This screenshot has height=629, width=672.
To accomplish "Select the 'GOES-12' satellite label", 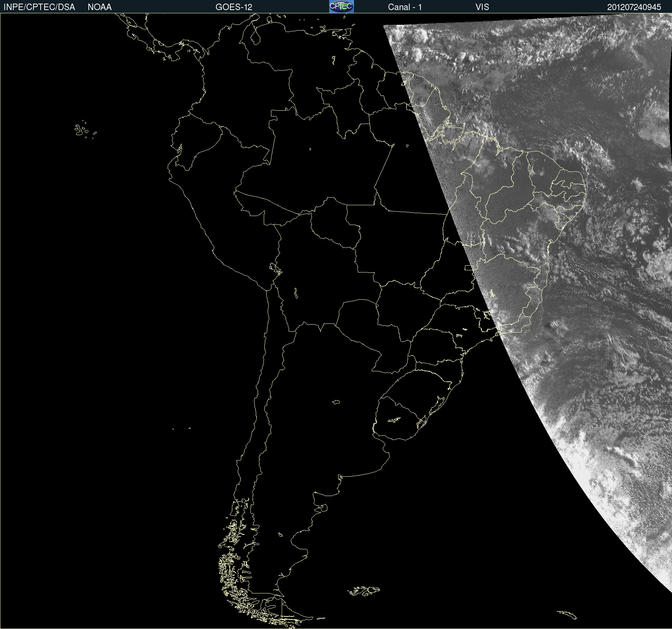I will [x=234, y=7].
